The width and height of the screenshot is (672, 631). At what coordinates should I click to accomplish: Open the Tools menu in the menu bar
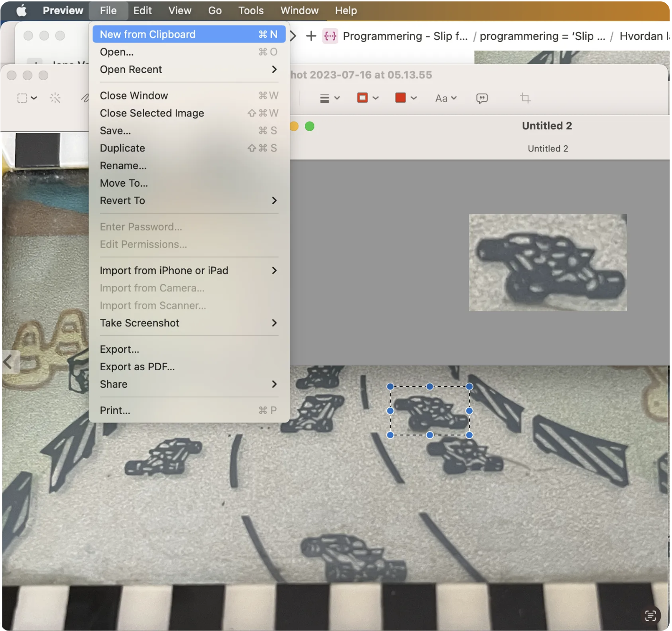(251, 10)
